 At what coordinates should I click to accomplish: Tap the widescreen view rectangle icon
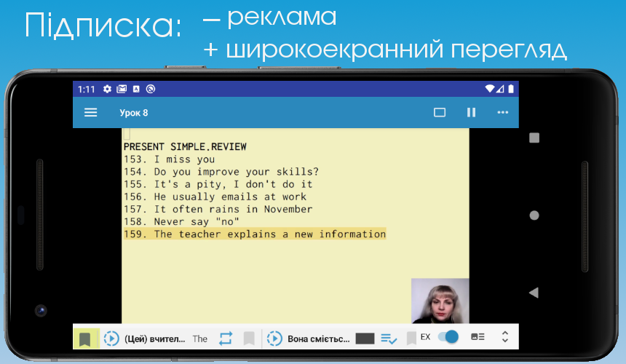tap(440, 113)
